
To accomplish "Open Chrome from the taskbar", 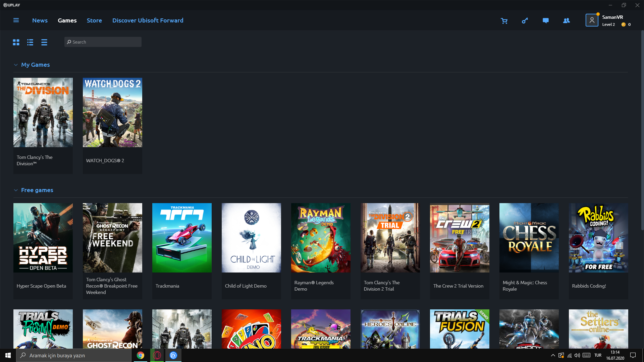I will pyautogui.click(x=141, y=355).
